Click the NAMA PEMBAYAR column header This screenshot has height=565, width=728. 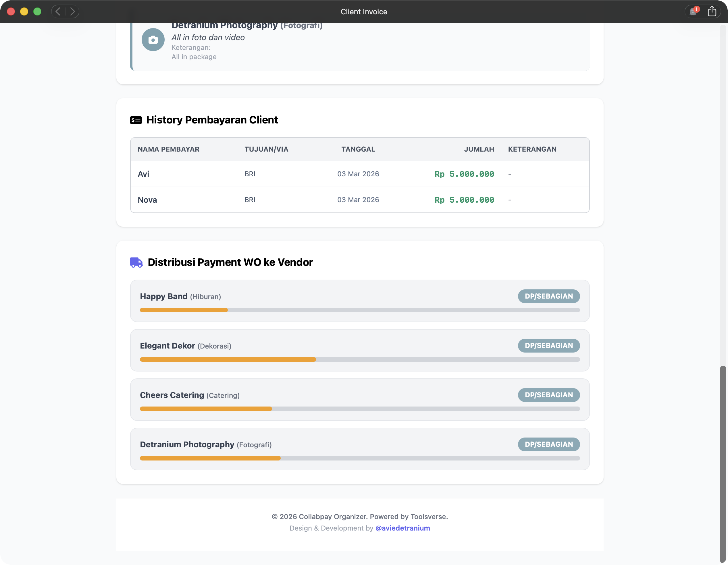coord(168,149)
